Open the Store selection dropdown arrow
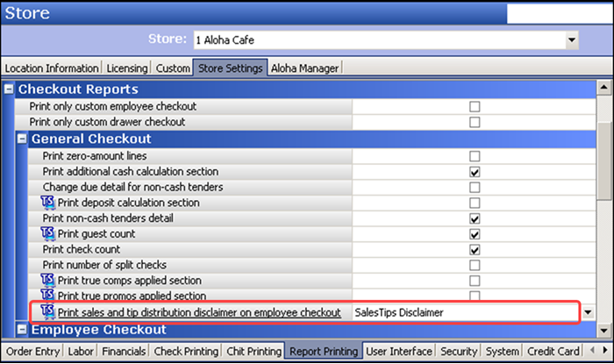 pyautogui.click(x=572, y=40)
